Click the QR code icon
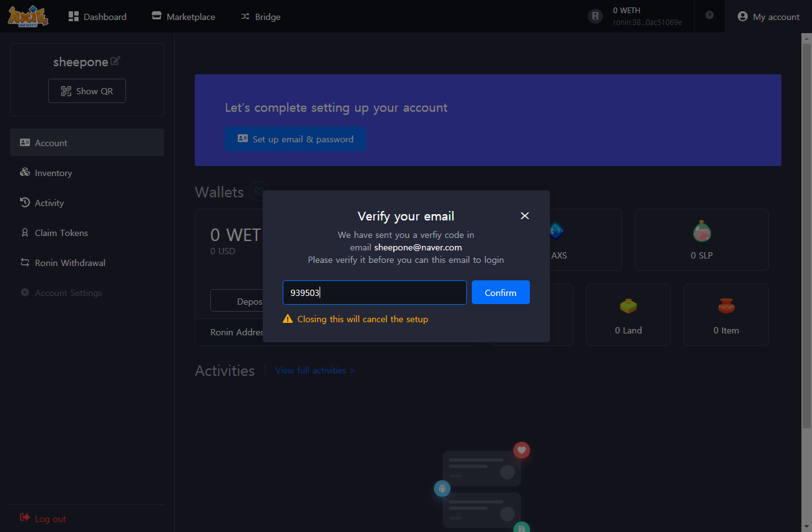The image size is (812, 532). click(x=66, y=91)
